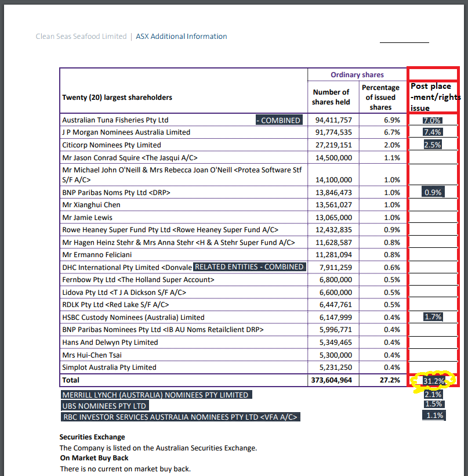Click the highlighted 7.0% post placement value
The image size is (468, 476).
click(432, 120)
